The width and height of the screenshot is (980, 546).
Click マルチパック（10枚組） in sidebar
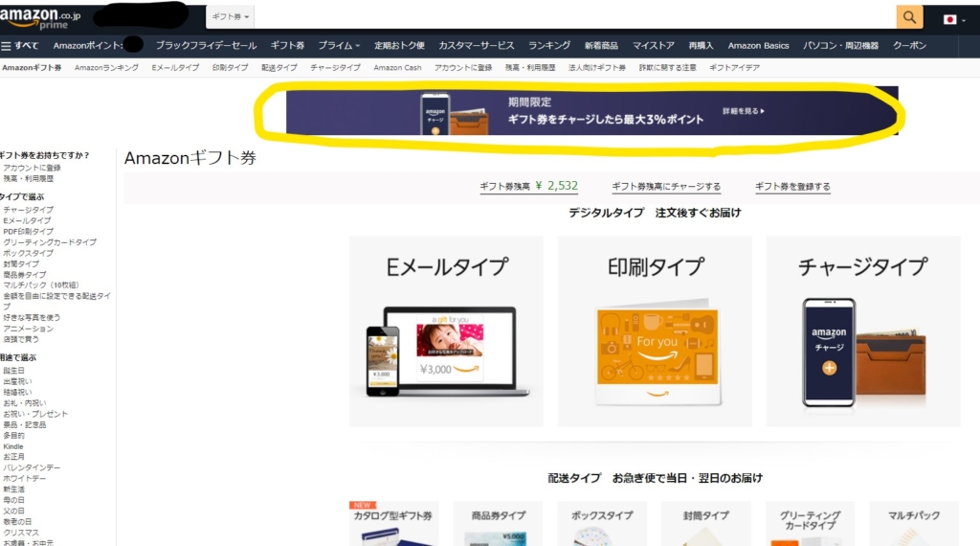point(41,285)
